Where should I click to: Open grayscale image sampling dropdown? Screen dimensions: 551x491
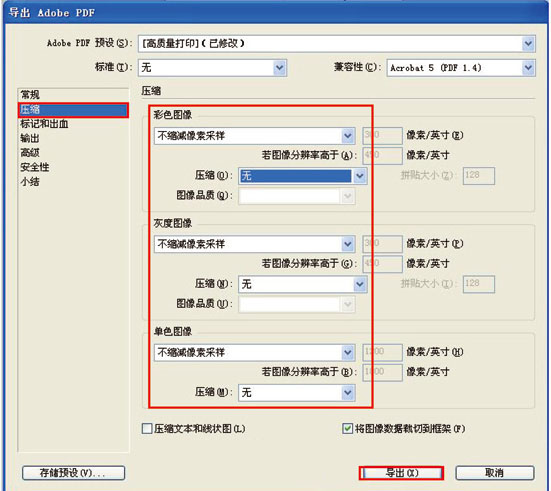coord(255,244)
